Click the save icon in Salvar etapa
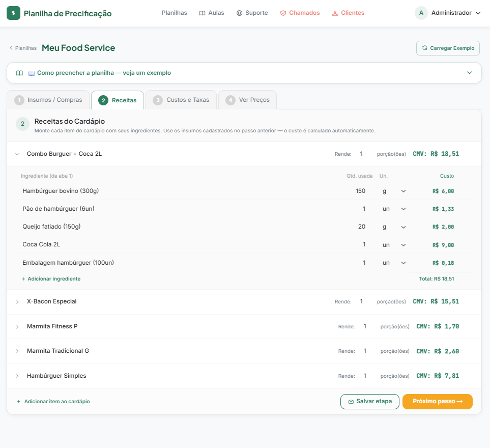Viewport: 490px width, 448px height. [x=351, y=402]
